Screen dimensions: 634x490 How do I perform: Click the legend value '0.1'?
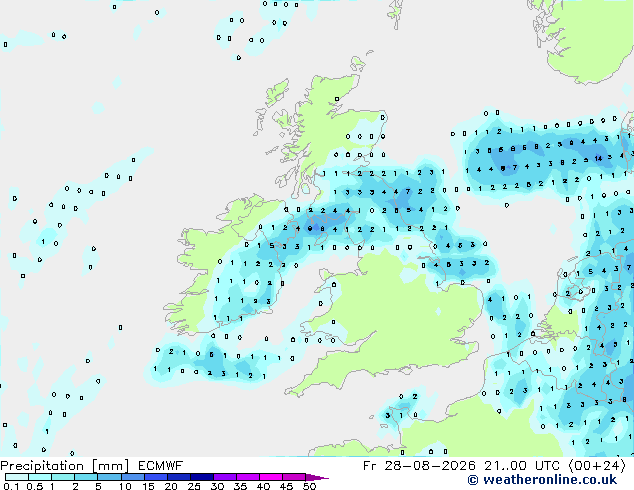pos(11,486)
